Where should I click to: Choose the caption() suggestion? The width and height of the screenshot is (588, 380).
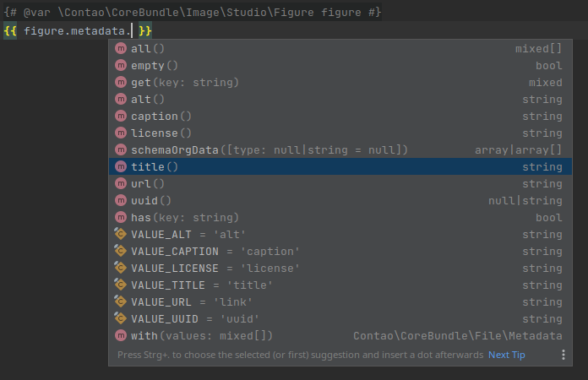pos(340,117)
